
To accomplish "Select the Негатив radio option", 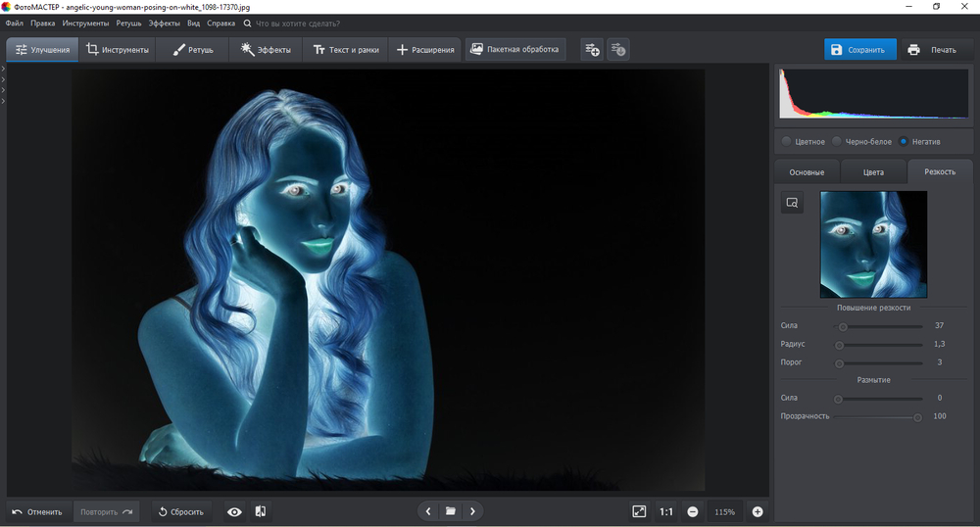I will 904,141.
